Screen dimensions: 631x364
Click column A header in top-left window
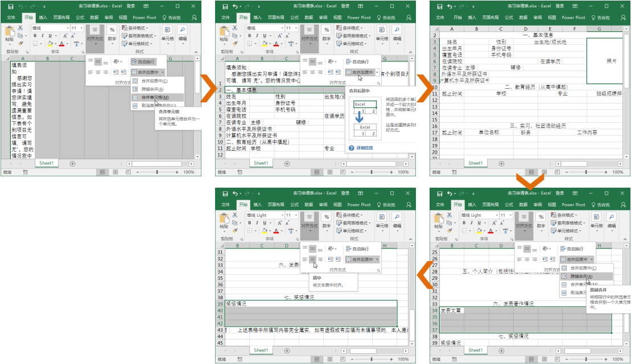23,59
